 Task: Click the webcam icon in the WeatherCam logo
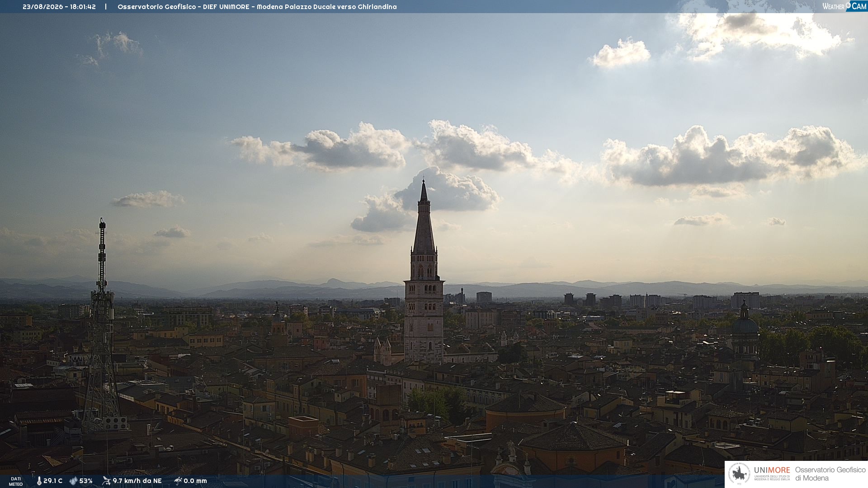pos(848,5)
